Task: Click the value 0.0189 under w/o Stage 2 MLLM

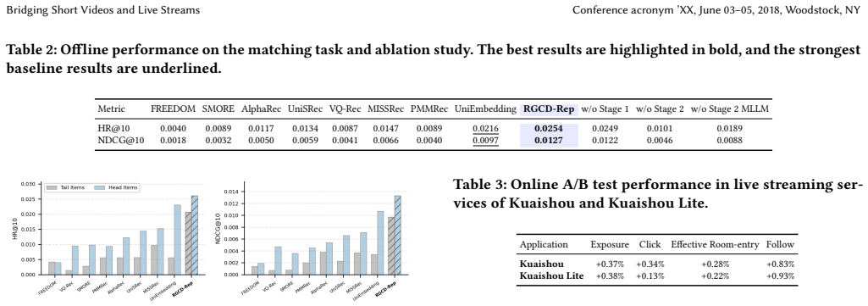Action: [x=730, y=129]
